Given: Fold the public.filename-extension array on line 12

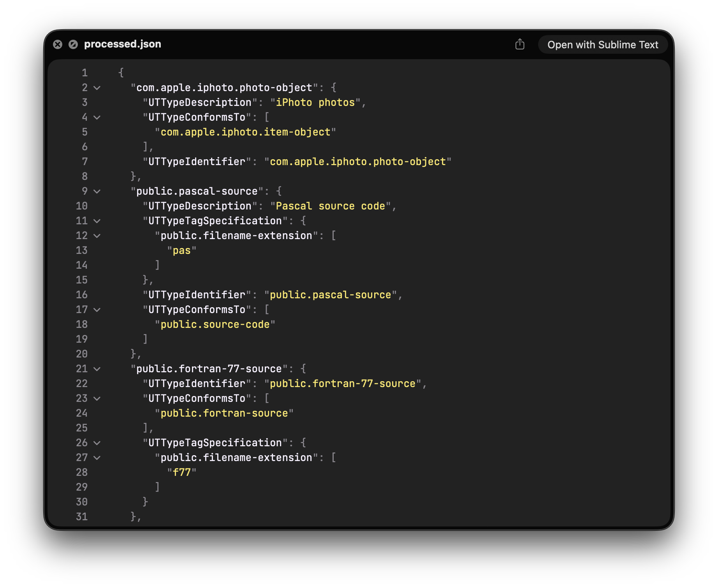Looking at the screenshot, I should (97, 236).
